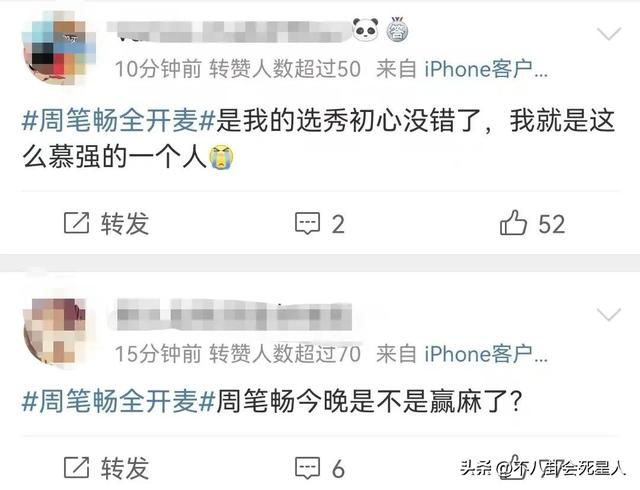Viewport: 640px width, 490px height.
Task: Expand the first post's chevron menu
Action: point(609,33)
